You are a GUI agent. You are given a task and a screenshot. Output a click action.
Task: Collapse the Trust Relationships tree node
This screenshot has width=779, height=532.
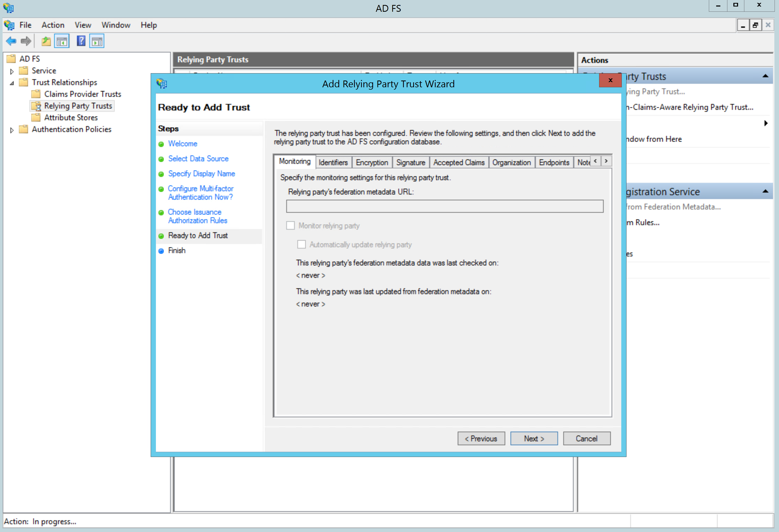(12, 83)
